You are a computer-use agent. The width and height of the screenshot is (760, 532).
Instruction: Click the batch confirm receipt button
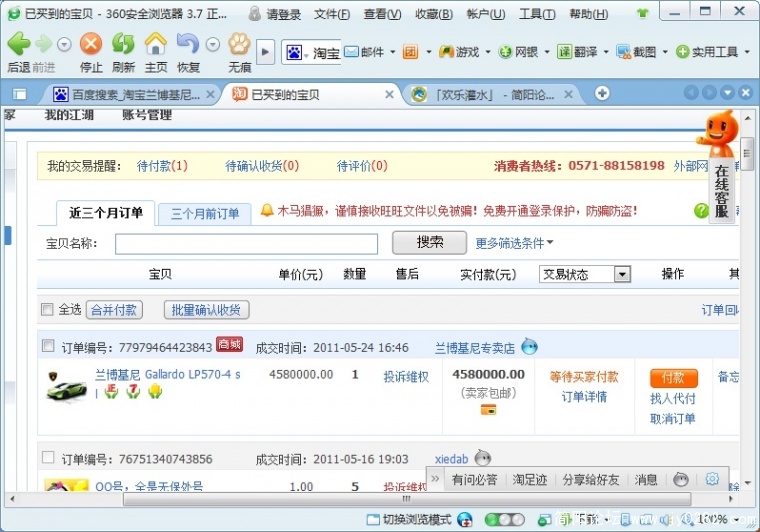(x=206, y=310)
